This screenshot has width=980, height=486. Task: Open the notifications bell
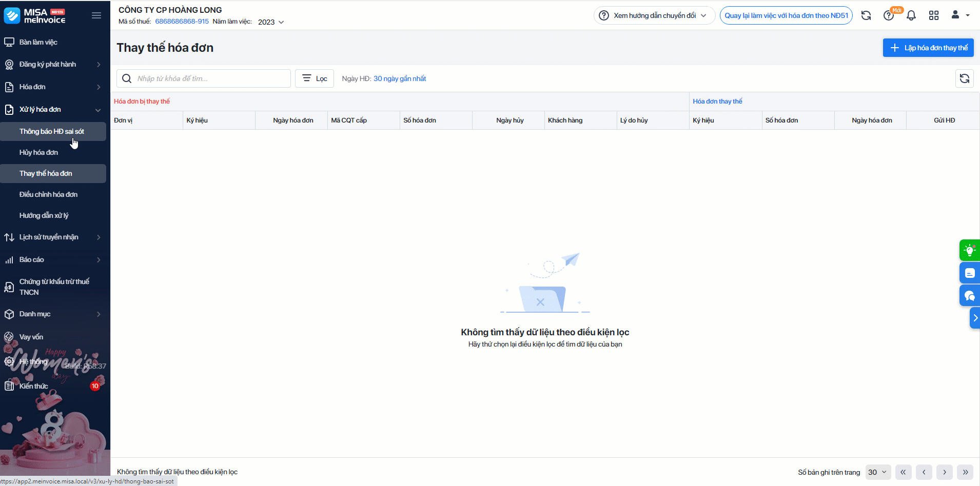point(911,15)
